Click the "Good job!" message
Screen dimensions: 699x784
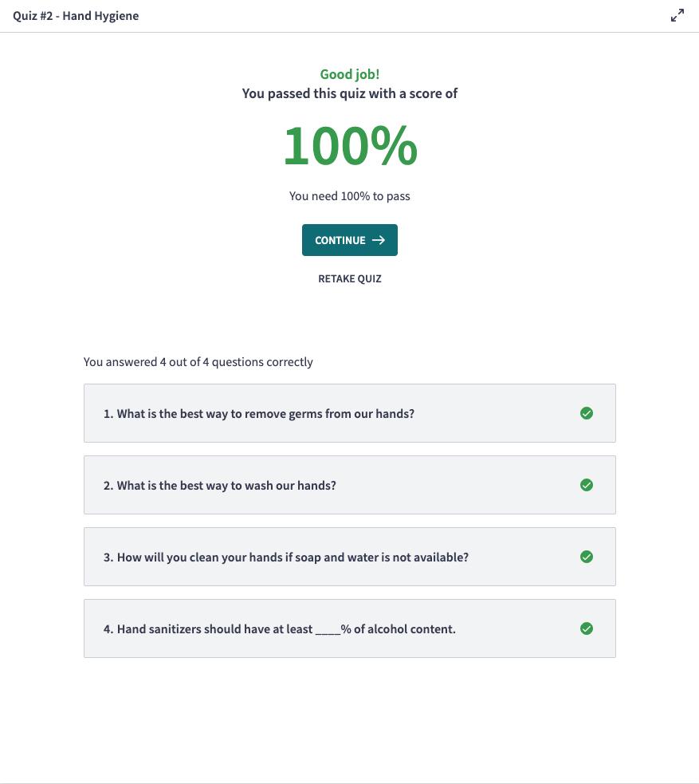pos(350,74)
